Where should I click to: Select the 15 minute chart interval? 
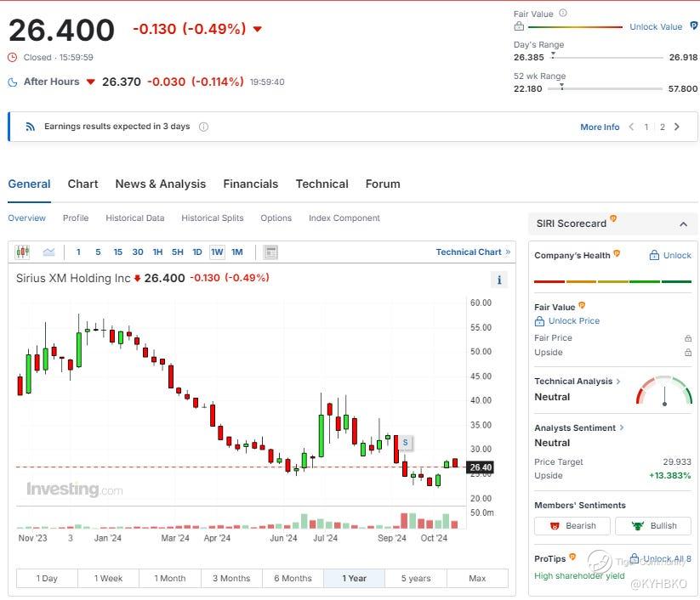click(118, 252)
